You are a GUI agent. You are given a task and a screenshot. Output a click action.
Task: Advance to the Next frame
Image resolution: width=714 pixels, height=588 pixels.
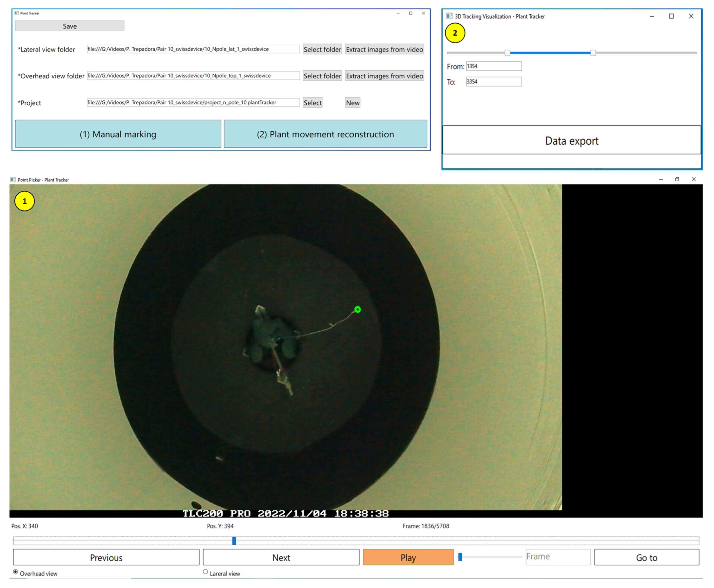281,557
